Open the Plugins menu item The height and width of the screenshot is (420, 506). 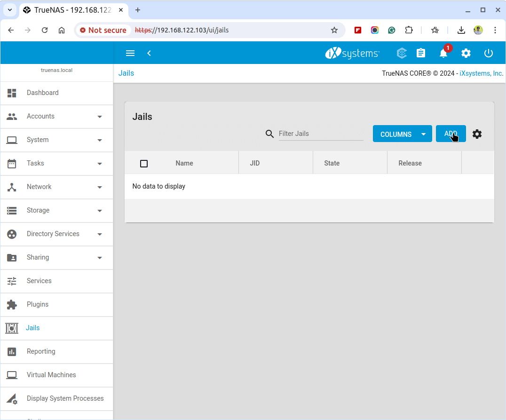[x=57, y=304]
